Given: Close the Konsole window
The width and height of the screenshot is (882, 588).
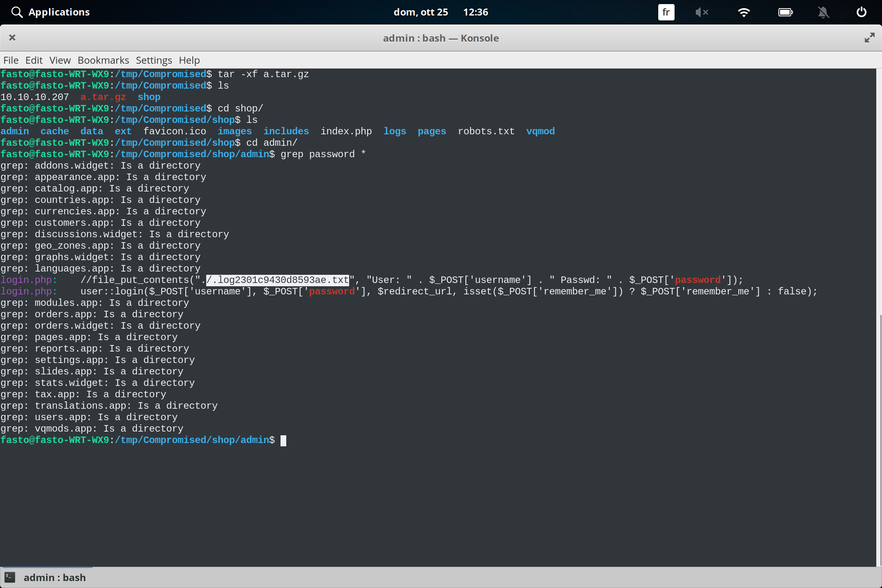Looking at the screenshot, I should click(12, 38).
